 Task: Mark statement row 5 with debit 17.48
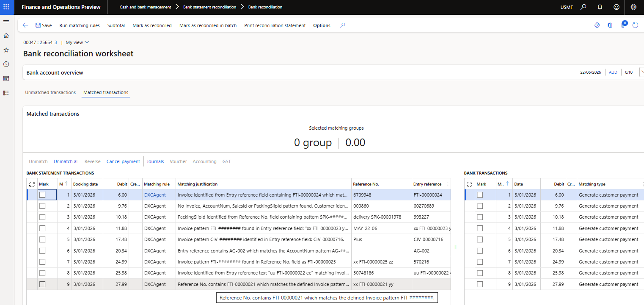tap(42, 239)
